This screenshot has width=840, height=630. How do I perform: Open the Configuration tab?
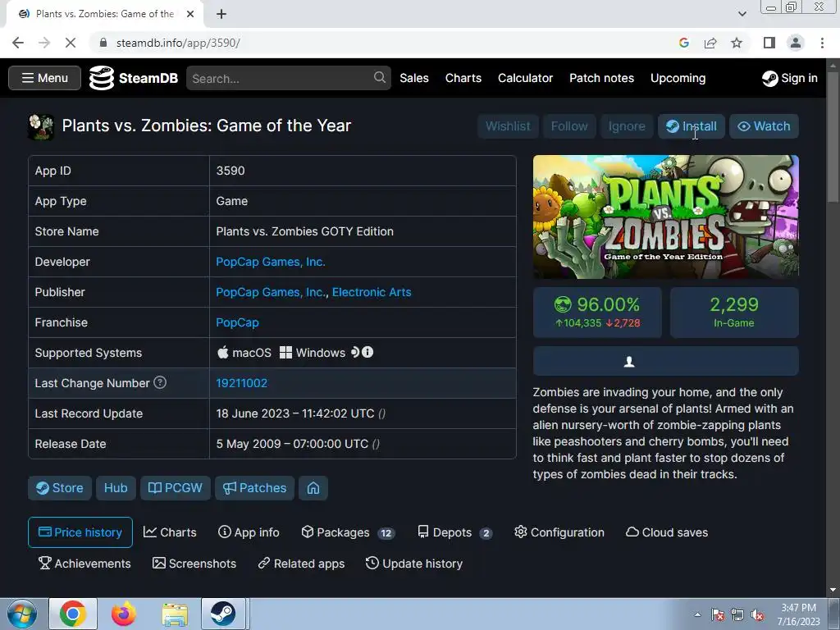coord(559,532)
